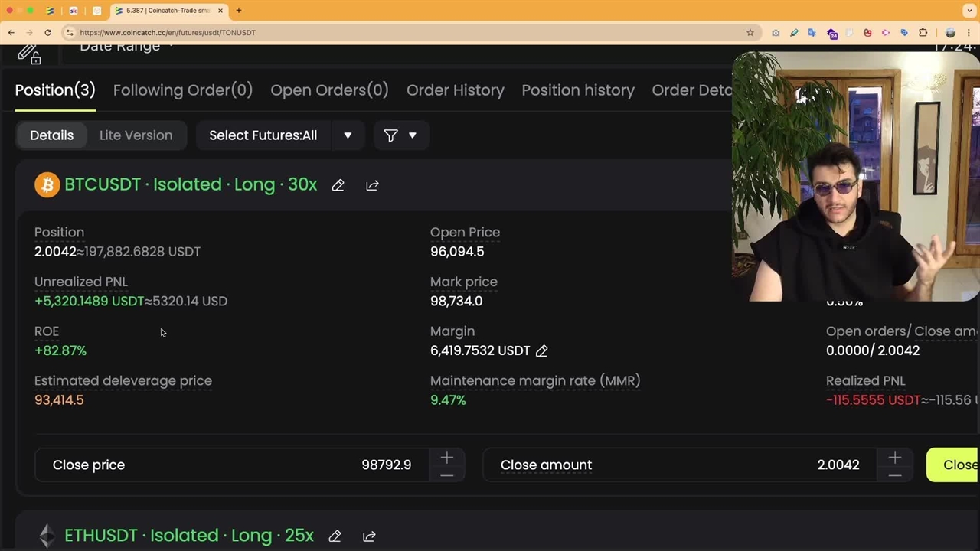
Task: Click the funnel filter icon
Action: tap(390, 135)
